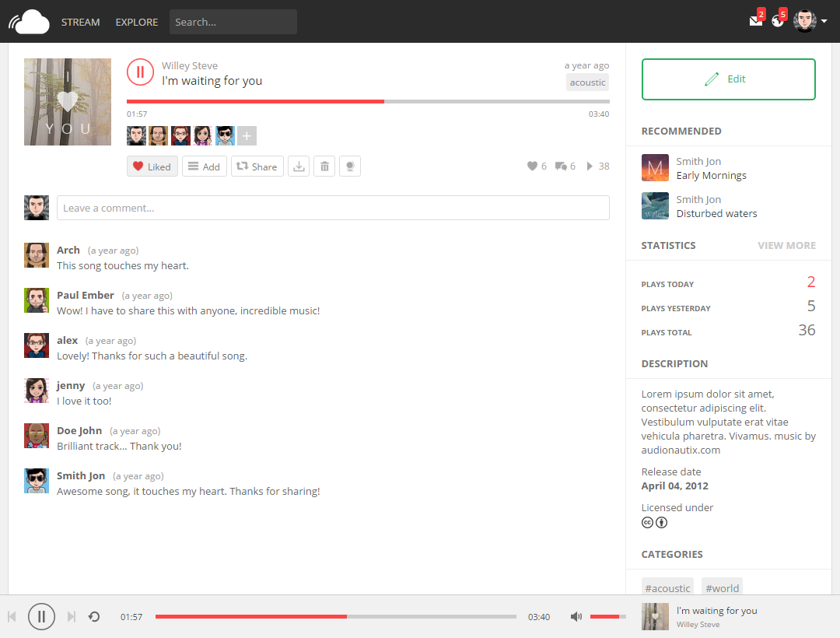
Task: Adjust the volume slider in the player
Action: pos(608,616)
